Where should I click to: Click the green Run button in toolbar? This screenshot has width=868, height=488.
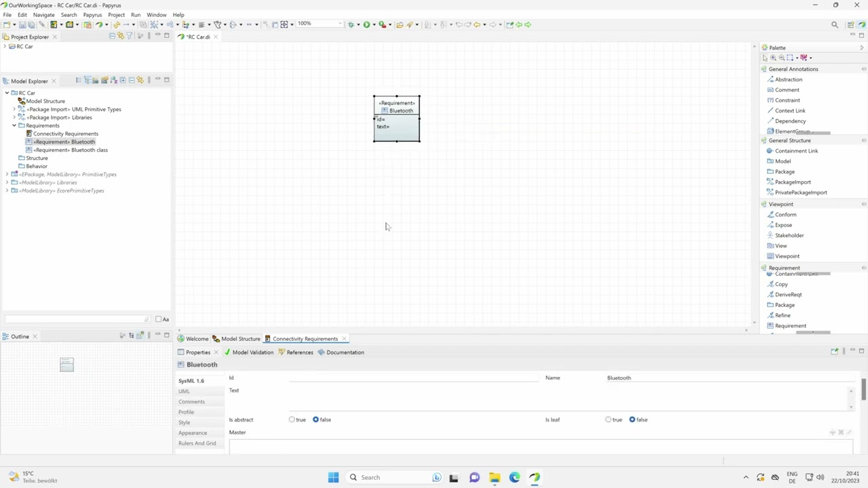pos(366,24)
